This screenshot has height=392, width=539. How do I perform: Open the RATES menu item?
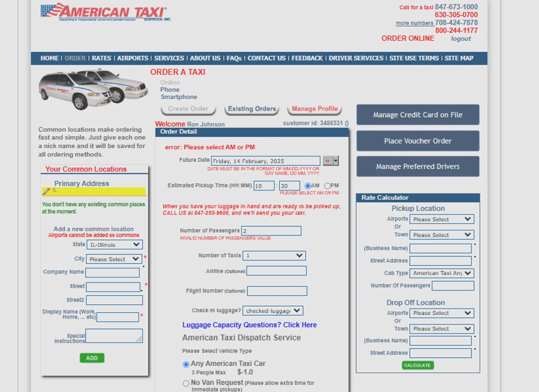pyautogui.click(x=101, y=58)
